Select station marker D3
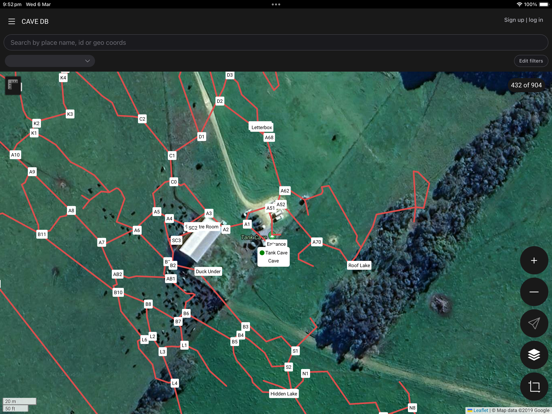This screenshot has width=552, height=414. click(x=230, y=75)
